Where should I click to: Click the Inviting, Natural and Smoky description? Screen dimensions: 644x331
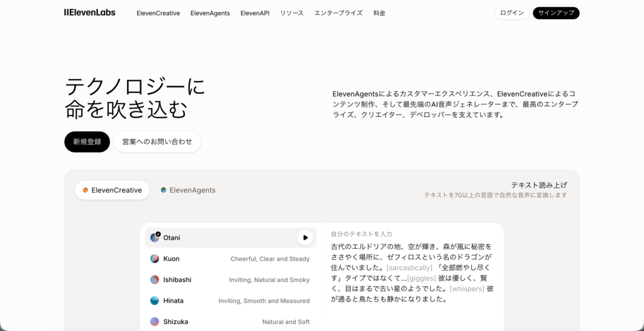(269, 279)
